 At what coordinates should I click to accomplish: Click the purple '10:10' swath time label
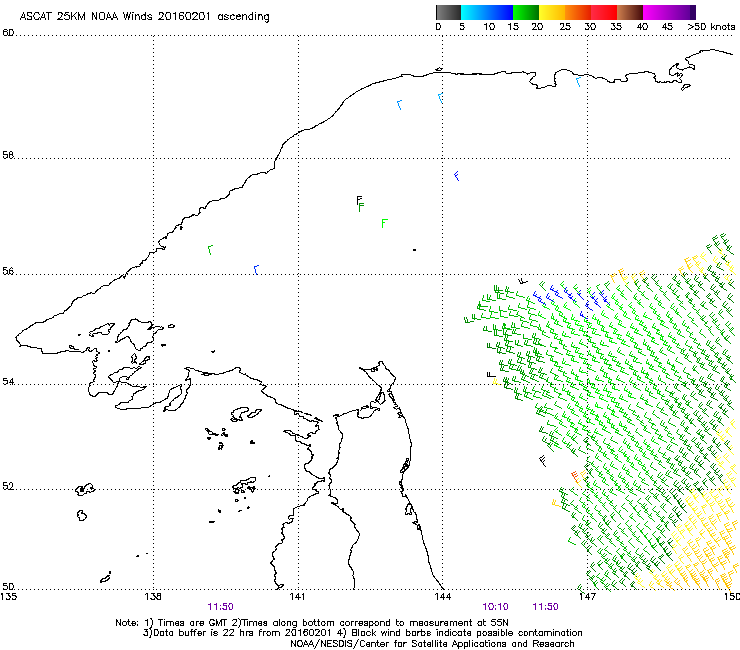(x=495, y=607)
